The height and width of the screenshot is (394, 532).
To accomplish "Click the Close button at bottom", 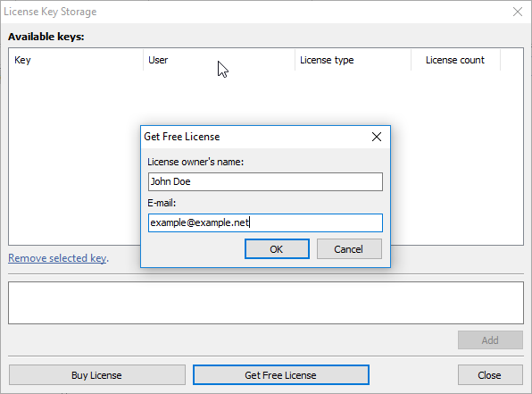I will (490, 375).
